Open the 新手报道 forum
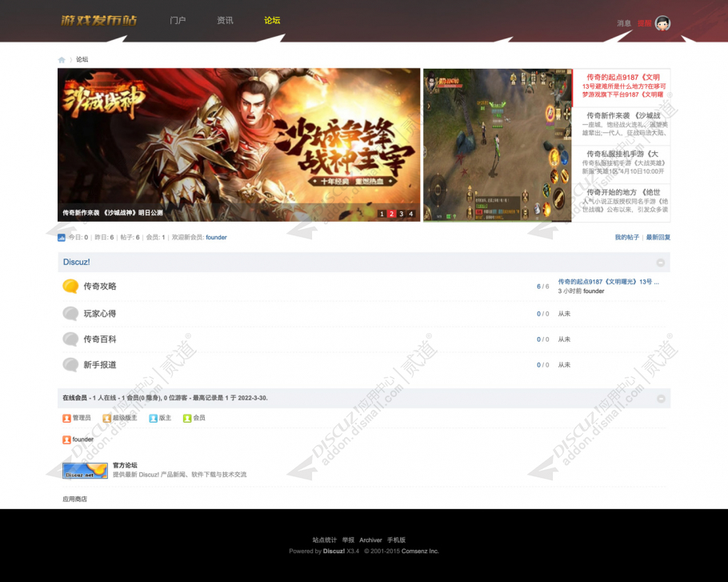Viewport: 728px width, 582px height. point(100,364)
